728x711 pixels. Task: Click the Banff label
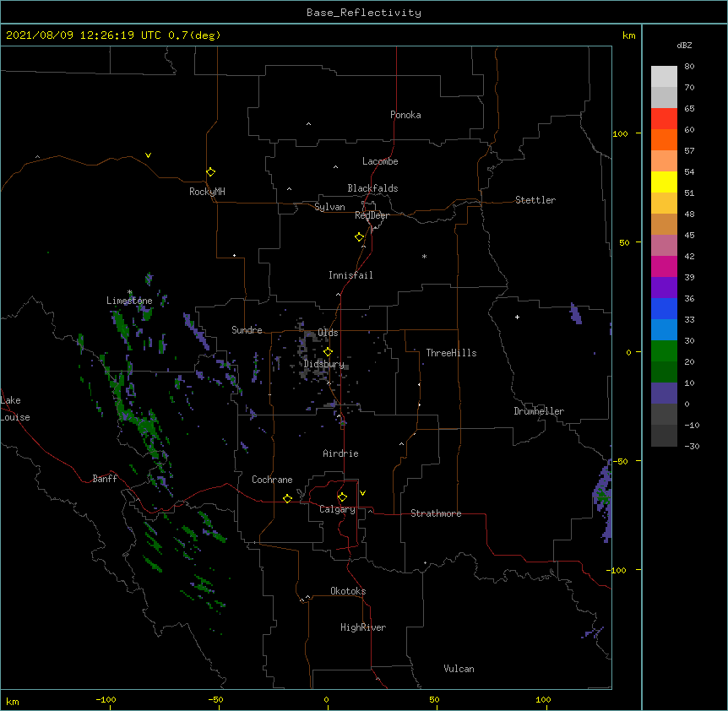pos(105,479)
